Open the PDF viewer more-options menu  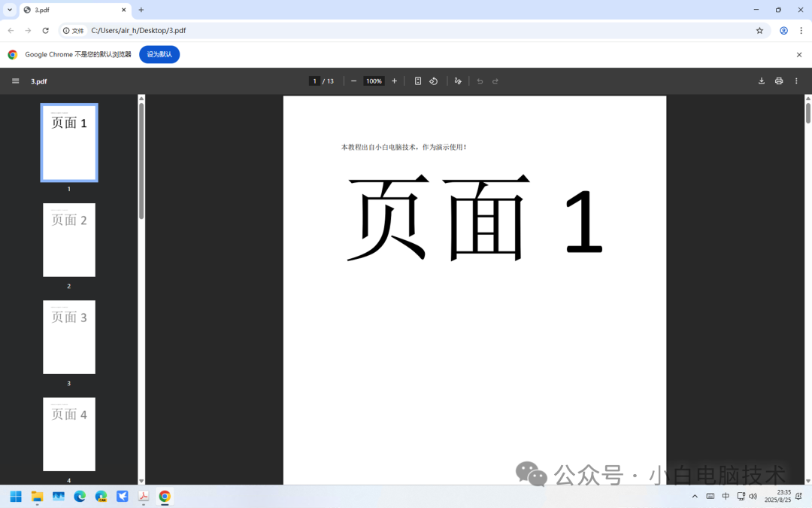796,81
